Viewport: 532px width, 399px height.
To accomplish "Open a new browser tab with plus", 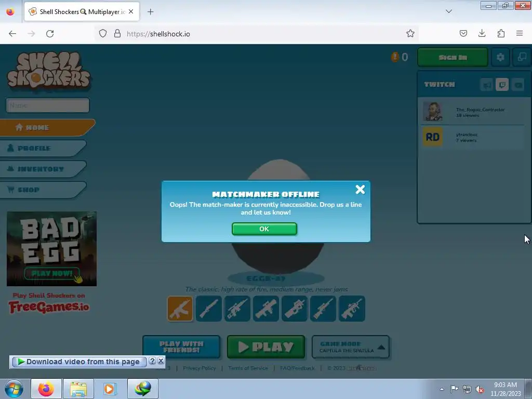I will (x=150, y=12).
